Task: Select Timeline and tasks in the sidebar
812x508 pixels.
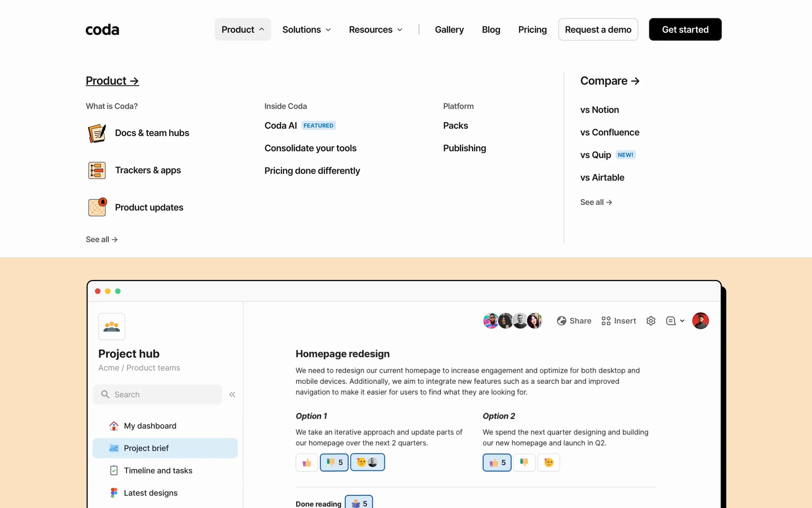Action: (x=158, y=470)
